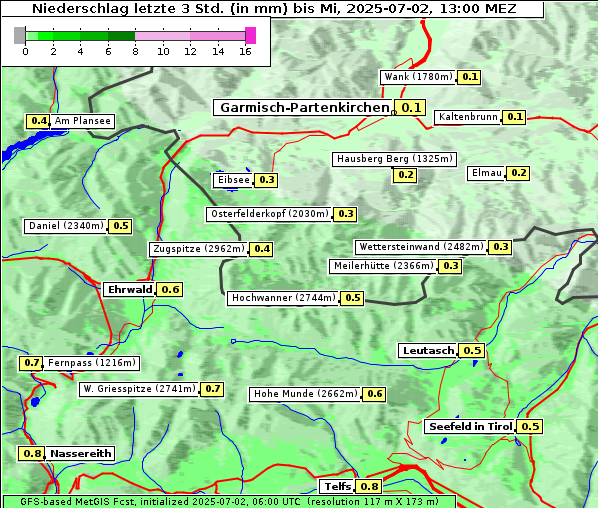
Task: Click the Zugspitze (2962m) label
Action: (198, 249)
